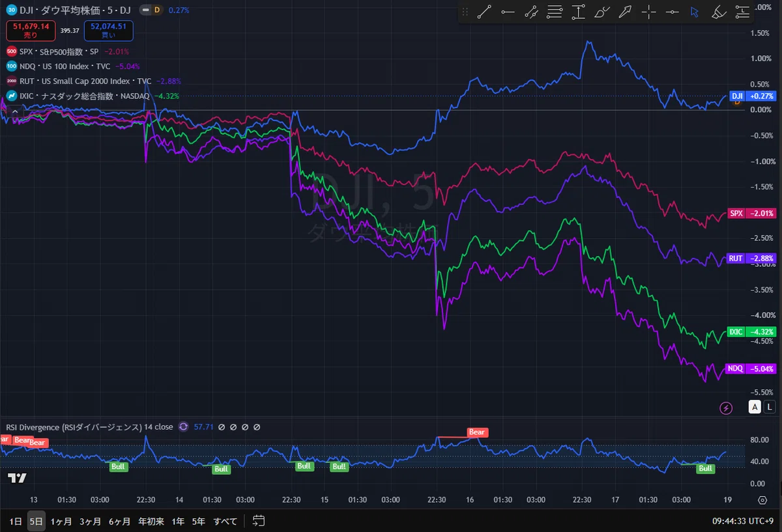Switch to the 1日 time range

click(16, 521)
